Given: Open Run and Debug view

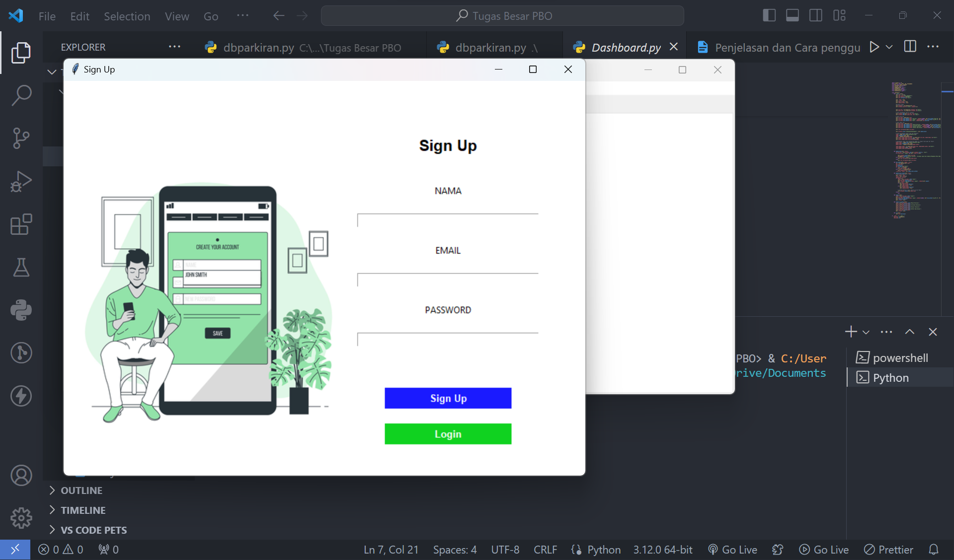Looking at the screenshot, I should coord(21,181).
